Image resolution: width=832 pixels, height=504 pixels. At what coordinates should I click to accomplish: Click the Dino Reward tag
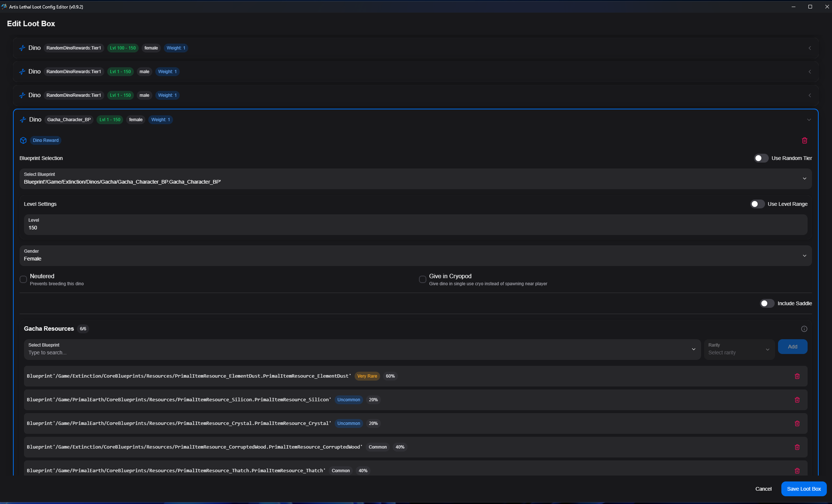pyautogui.click(x=45, y=140)
